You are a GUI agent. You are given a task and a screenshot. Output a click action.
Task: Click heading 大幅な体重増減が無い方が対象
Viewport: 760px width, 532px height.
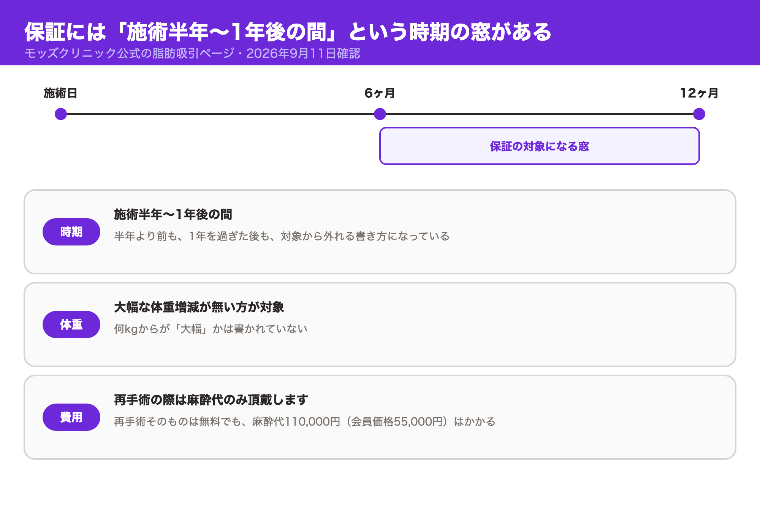[x=199, y=307]
